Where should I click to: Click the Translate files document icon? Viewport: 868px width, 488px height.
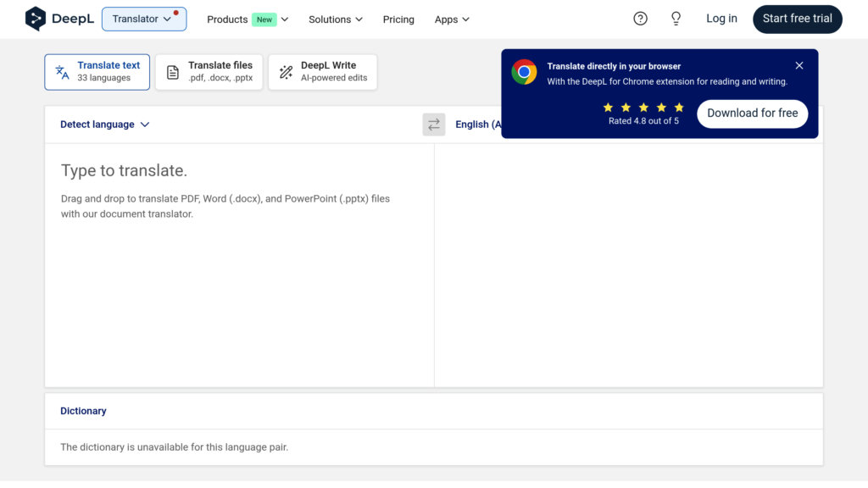[x=173, y=72]
